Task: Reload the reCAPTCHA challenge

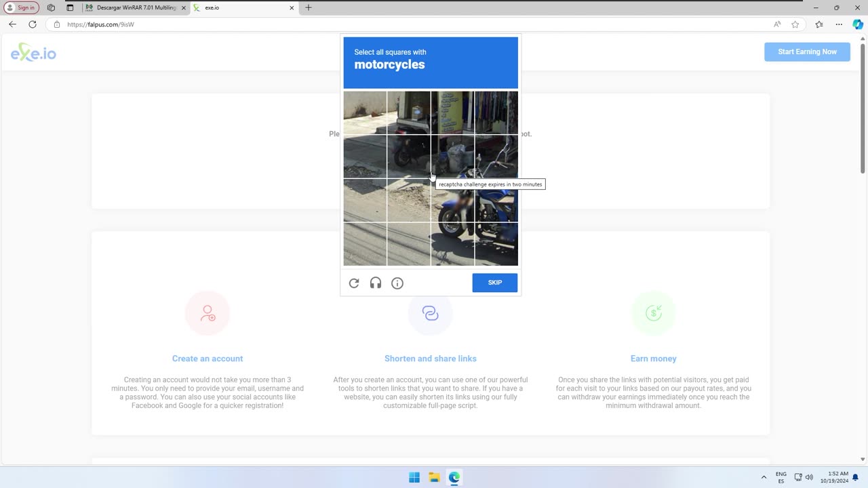Action: (354, 283)
